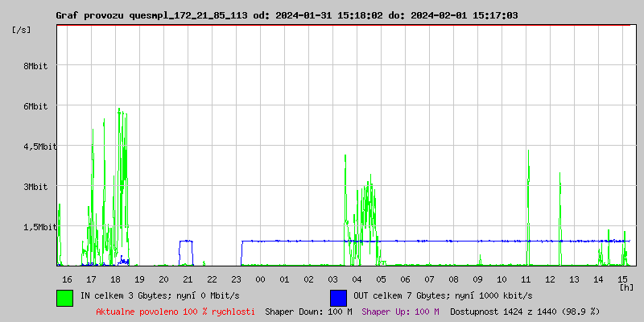Click the [/s] unit label

(22, 29)
